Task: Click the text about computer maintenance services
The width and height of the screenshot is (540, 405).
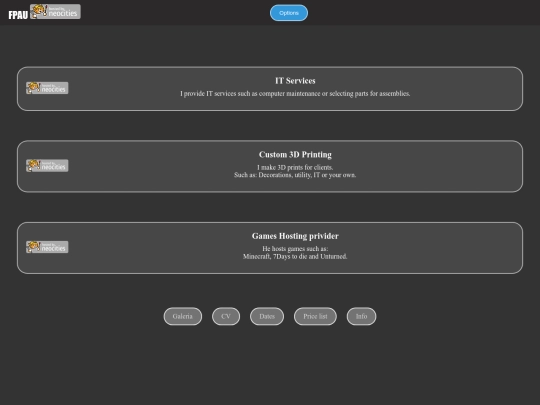Action: (x=295, y=94)
